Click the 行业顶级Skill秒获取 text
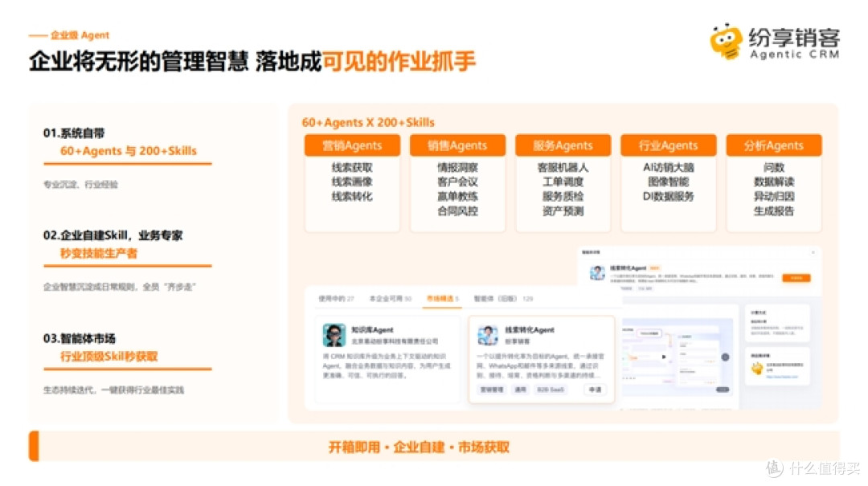The width and height of the screenshot is (868, 486). coord(109,356)
